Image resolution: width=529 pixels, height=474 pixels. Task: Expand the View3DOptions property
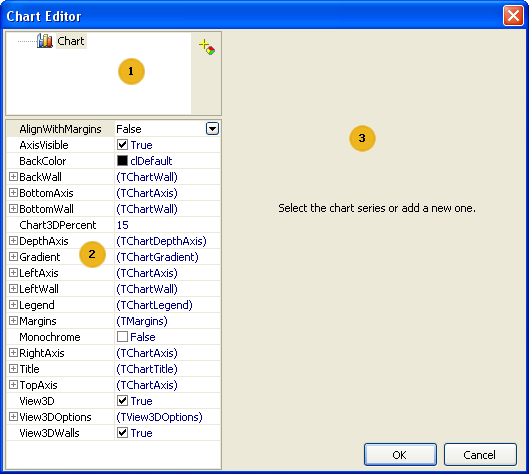[13, 417]
